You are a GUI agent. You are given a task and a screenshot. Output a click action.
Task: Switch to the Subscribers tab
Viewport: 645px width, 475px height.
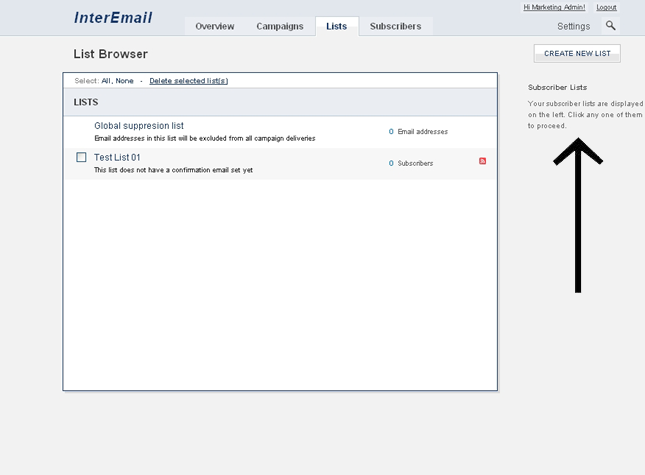click(395, 26)
